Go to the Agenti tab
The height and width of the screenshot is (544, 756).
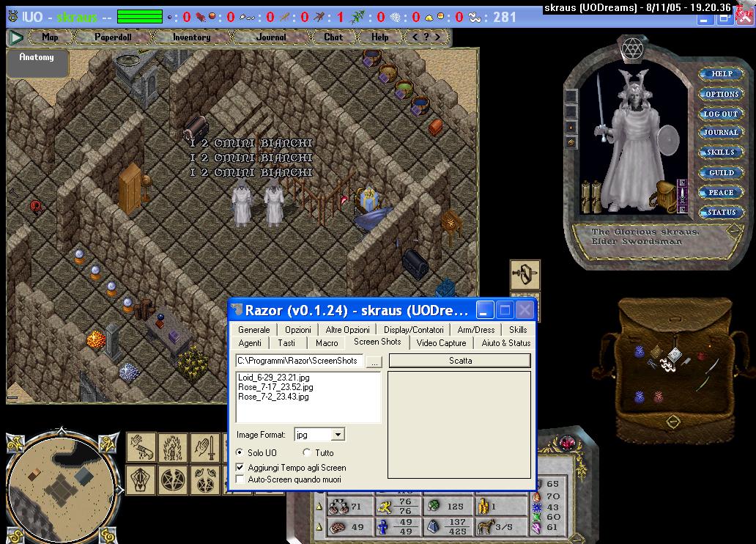tap(250, 342)
